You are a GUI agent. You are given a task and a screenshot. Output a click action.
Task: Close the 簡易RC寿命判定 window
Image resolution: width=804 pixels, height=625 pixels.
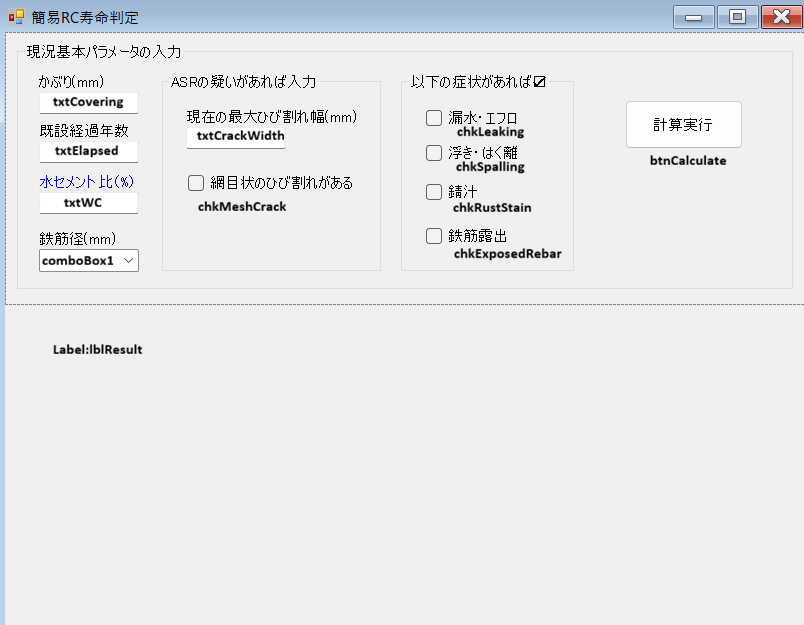tap(781, 17)
